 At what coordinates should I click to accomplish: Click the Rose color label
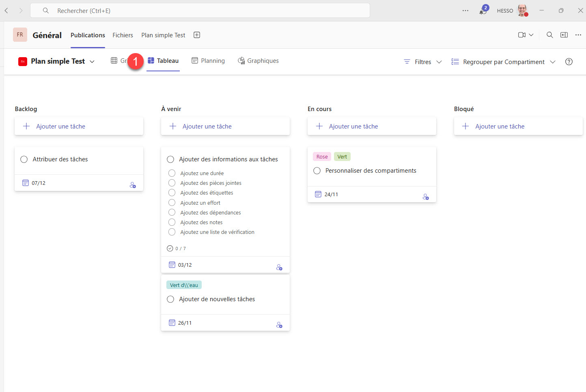[322, 157]
